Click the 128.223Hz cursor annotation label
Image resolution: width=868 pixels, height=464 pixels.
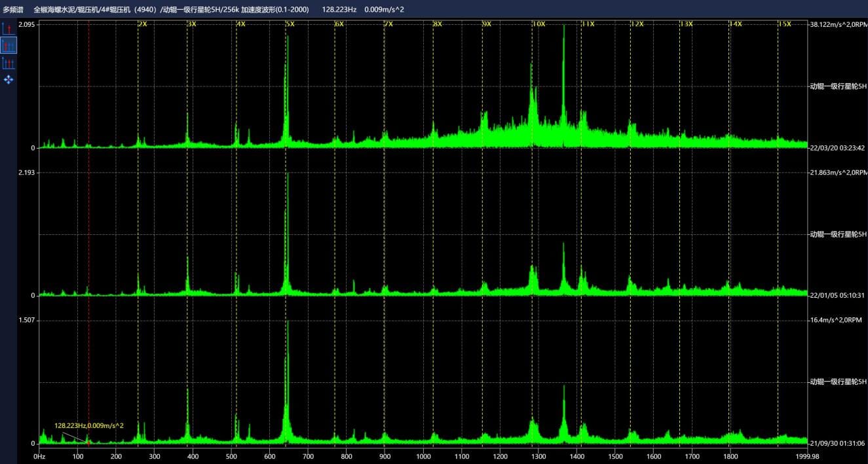[89, 425]
